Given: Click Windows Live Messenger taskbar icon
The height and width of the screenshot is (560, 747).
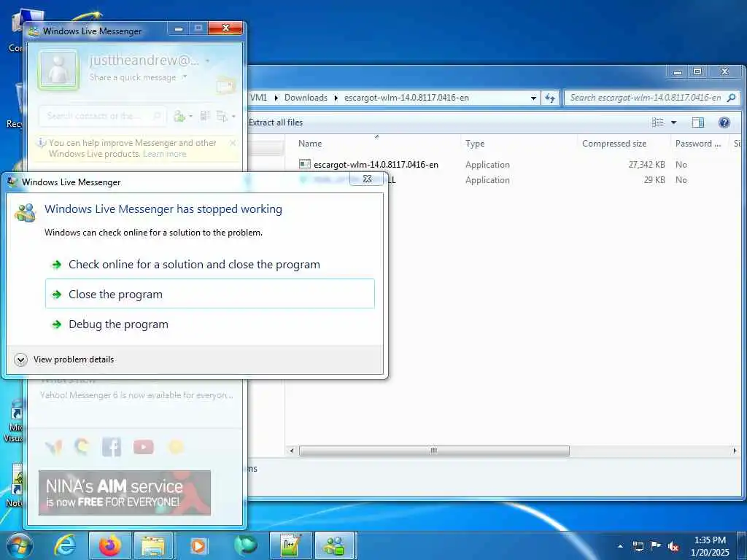Looking at the screenshot, I should [334, 545].
